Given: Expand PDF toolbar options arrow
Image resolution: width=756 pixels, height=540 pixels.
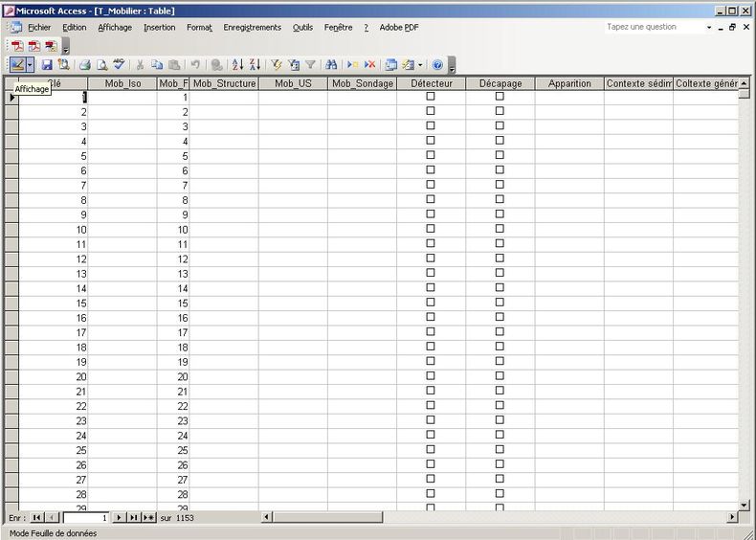Looking at the screenshot, I should pos(66,47).
